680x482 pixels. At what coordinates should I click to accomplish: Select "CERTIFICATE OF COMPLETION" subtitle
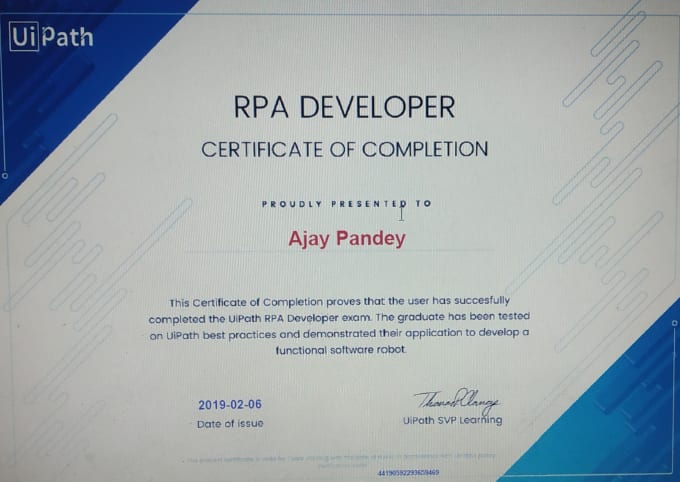(x=345, y=150)
